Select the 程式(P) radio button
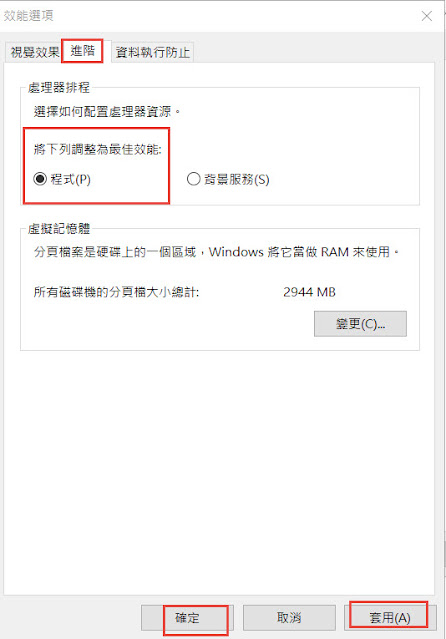 click(40, 179)
